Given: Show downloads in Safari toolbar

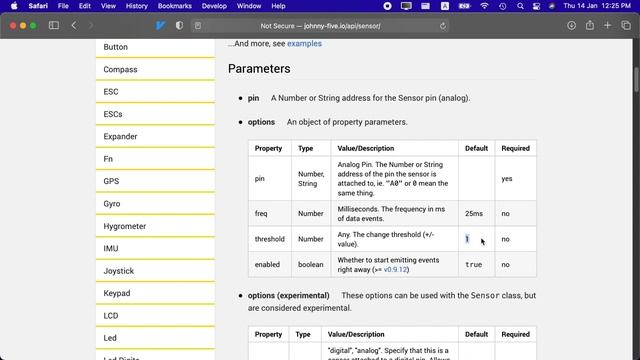Looking at the screenshot, I should [571, 25].
